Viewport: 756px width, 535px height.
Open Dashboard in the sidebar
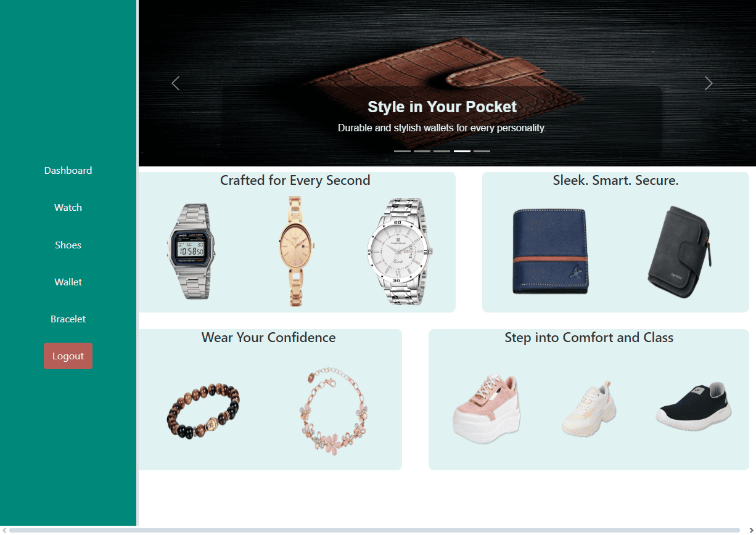pos(68,171)
